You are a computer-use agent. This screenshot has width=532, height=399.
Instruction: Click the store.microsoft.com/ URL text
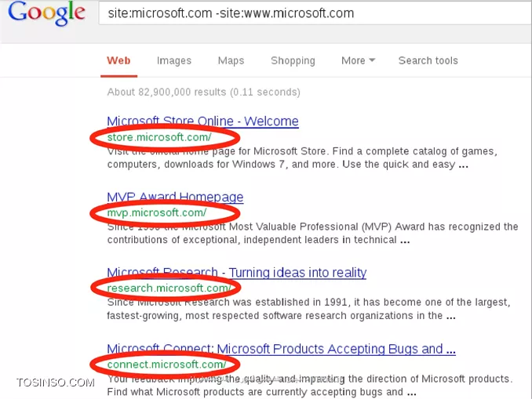[x=159, y=137]
